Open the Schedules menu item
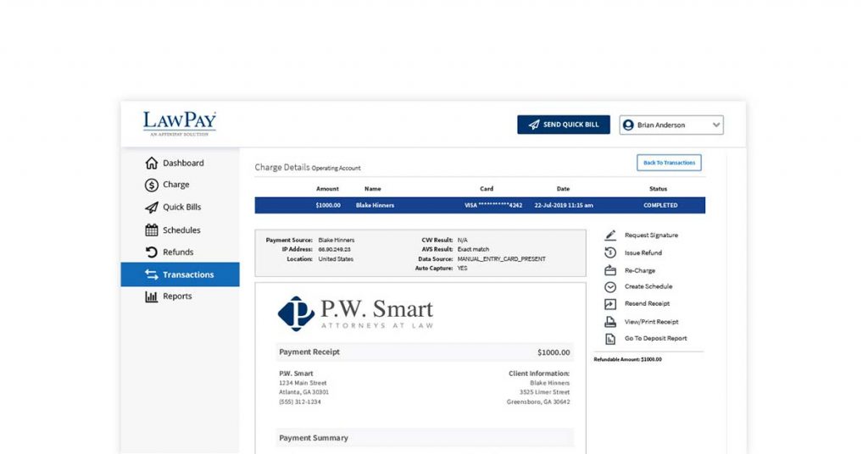This screenshot has width=868, height=454. pos(180,230)
